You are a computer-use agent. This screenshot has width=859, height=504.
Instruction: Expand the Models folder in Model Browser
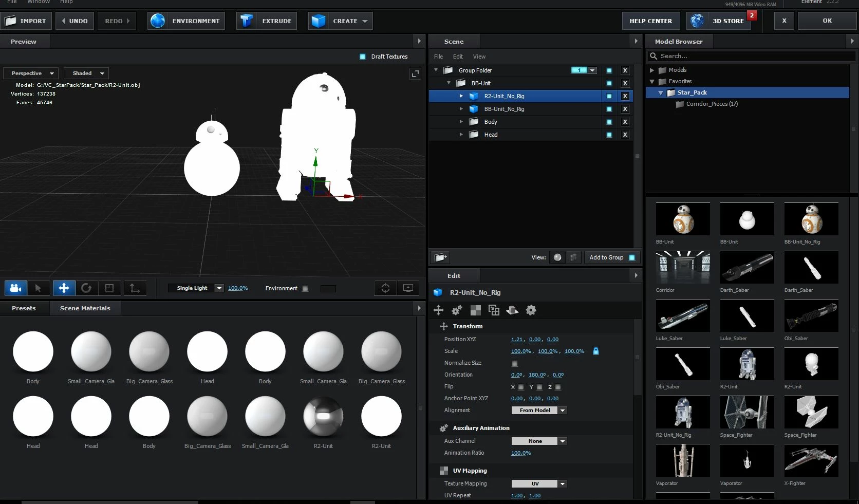[652, 70]
